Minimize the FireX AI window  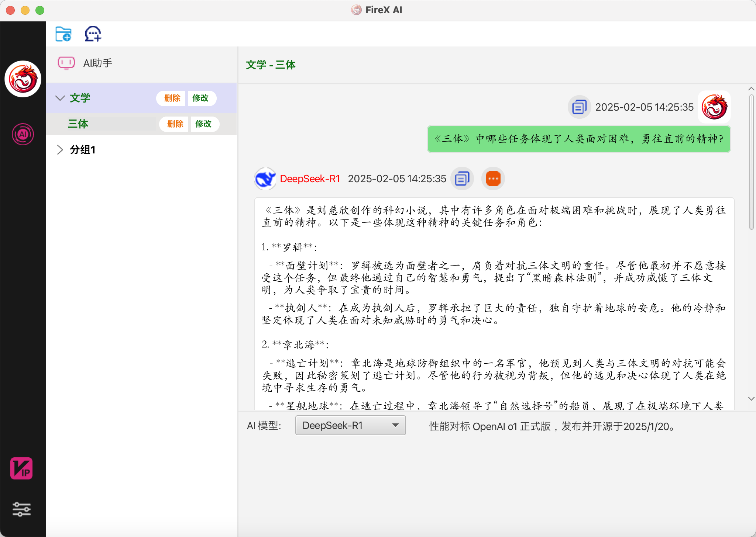(25, 10)
